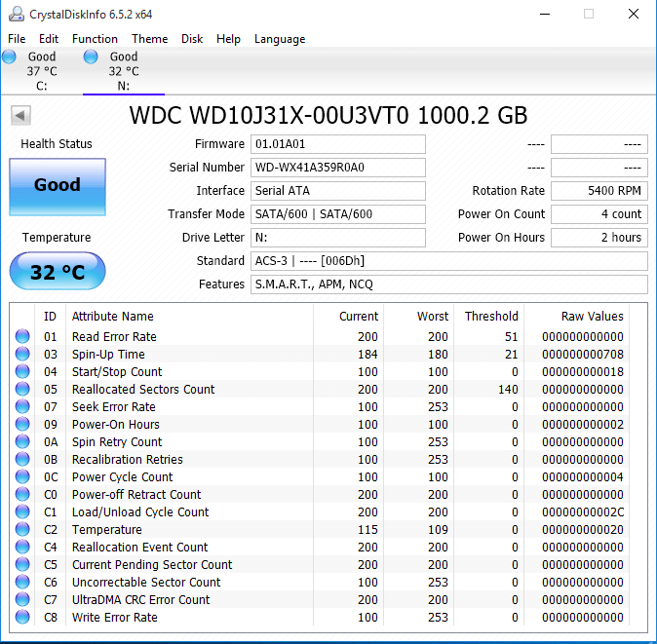Open the Edit menu
This screenshot has width=657, height=644.
click(x=49, y=39)
